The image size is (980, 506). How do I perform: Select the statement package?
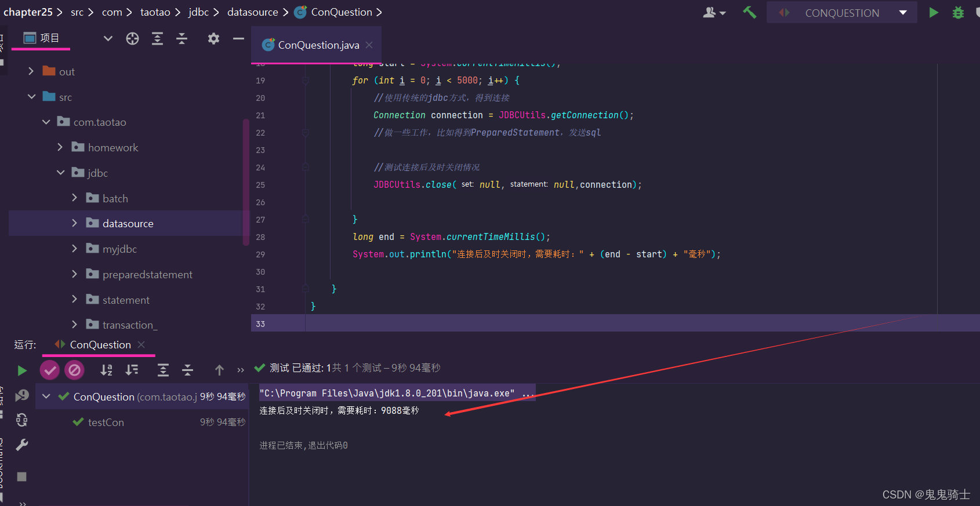126,300
